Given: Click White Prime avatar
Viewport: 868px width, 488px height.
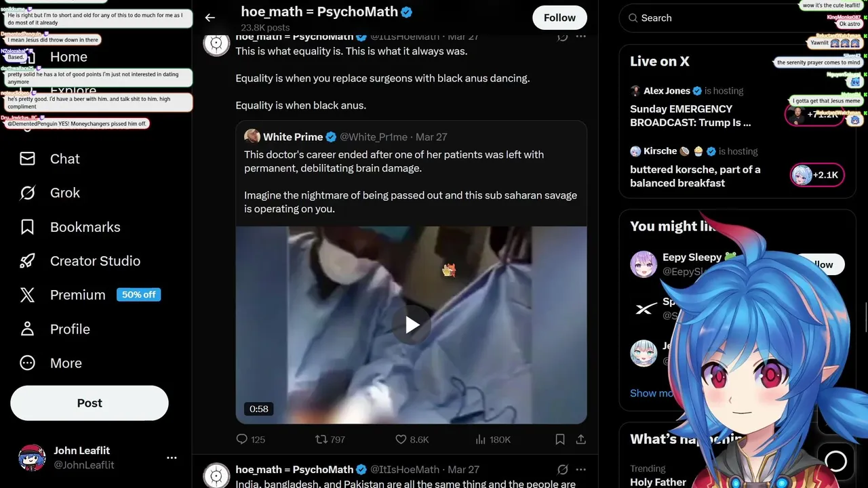Looking at the screenshot, I should [x=252, y=136].
